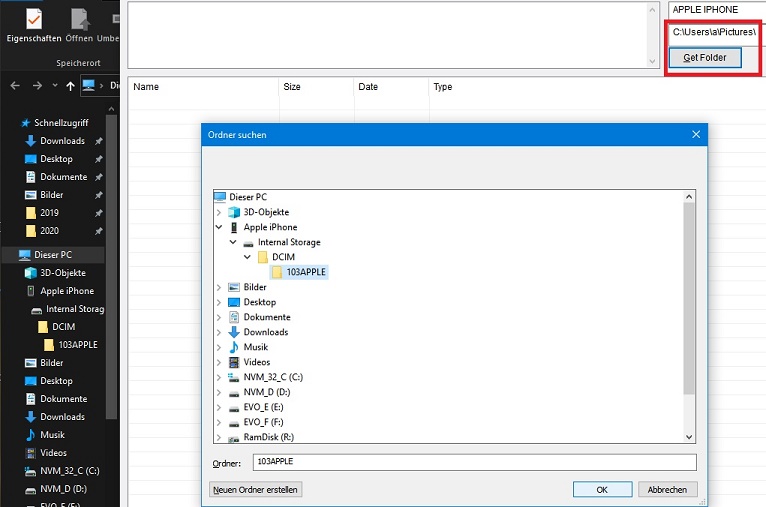The height and width of the screenshot is (507, 766).
Task: Click the APPLE IPHONE device field
Action: 716,10
